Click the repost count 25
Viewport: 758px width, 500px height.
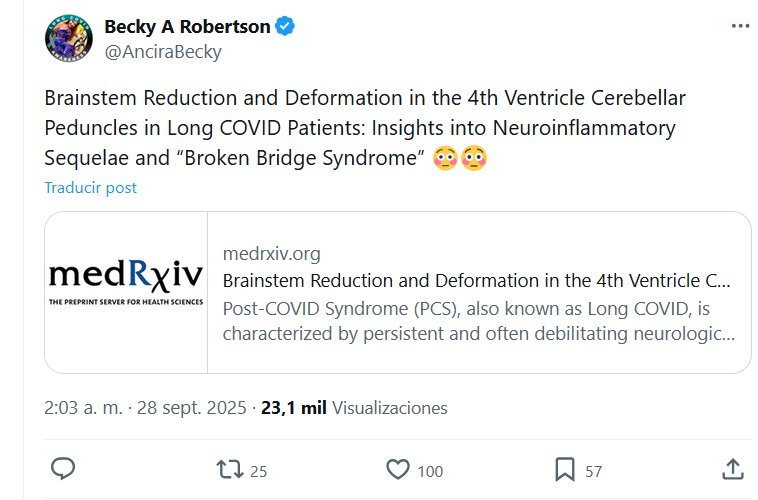point(258,471)
